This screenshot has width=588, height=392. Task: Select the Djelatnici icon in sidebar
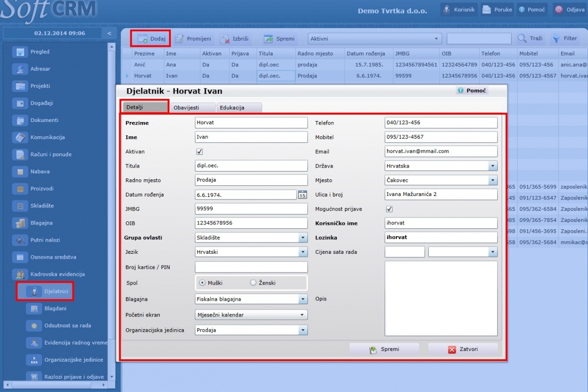[34, 292]
